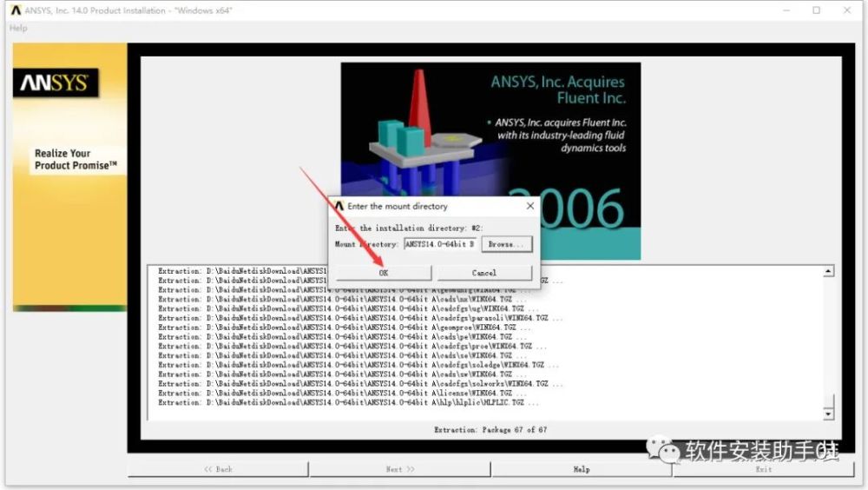Click the 'Extraction: Package 67 of 67' status text
The image size is (868, 490).
(490, 429)
